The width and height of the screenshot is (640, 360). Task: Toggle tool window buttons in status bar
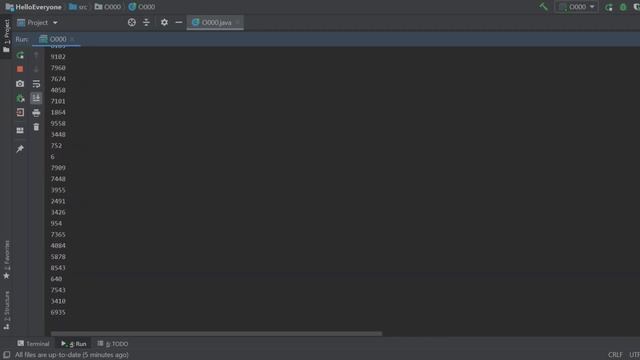point(7,355)
